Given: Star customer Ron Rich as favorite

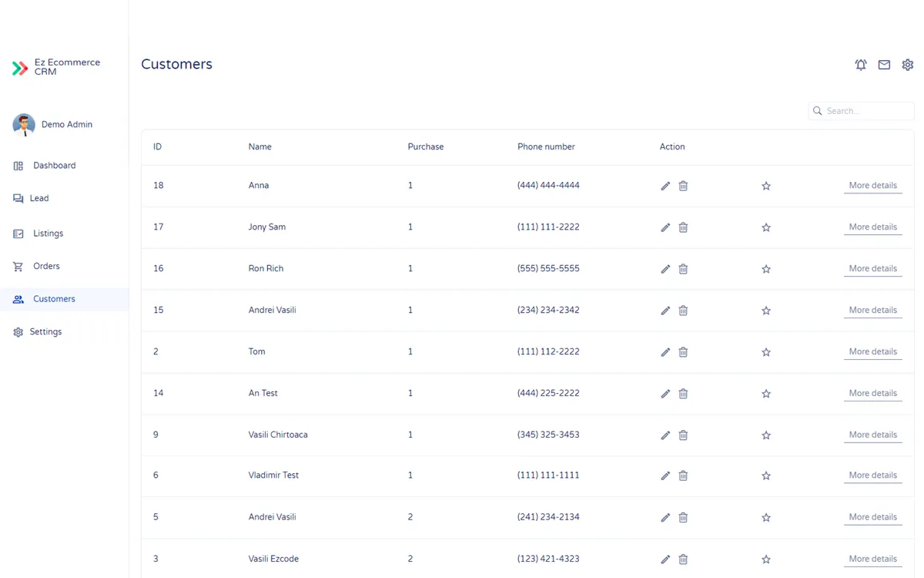Looking at the screenshot, I should tap(766, 269).
